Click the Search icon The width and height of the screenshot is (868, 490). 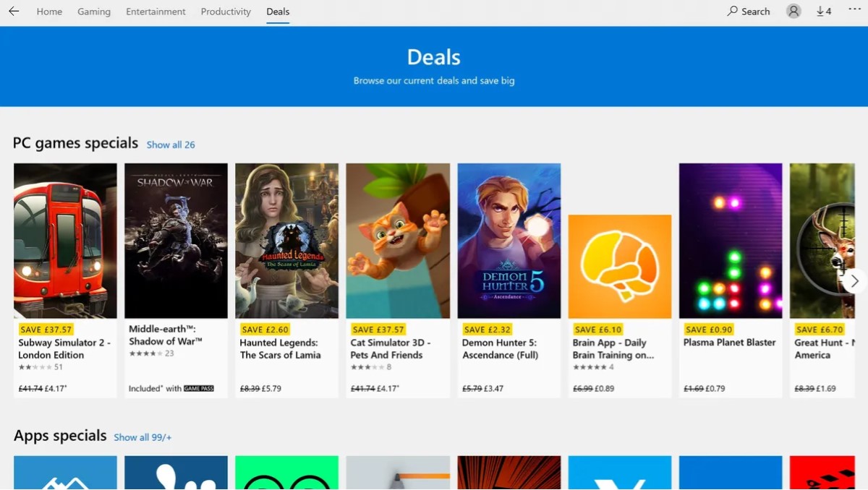point(748,11)
